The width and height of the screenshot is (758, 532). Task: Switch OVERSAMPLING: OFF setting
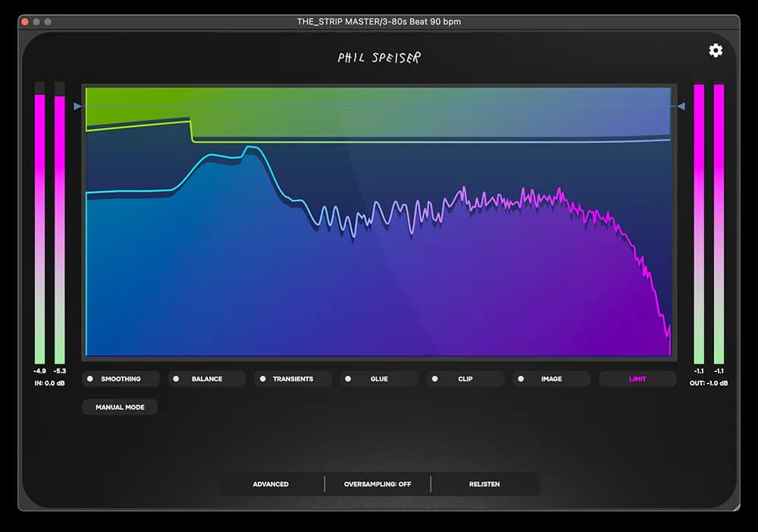[377, 484]
